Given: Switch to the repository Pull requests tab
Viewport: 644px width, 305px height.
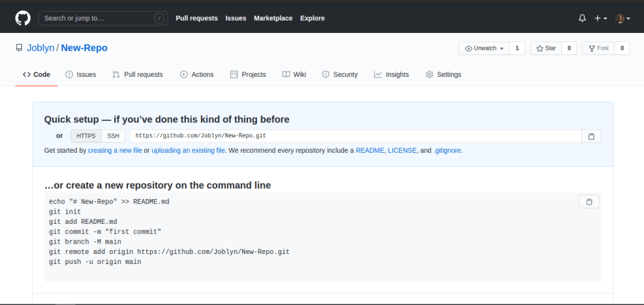Looking at the screenshot, I should (138, 75).
